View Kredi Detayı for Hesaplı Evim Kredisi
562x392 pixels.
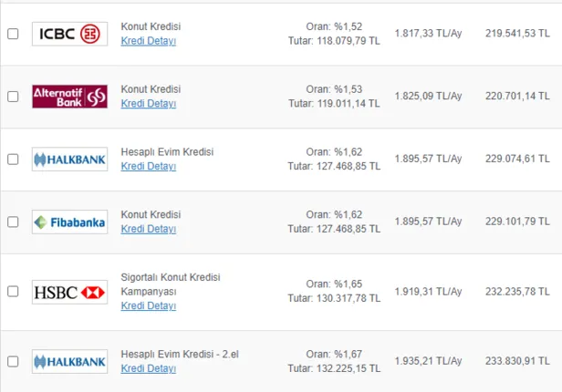pyautogui.click(x=148, y=166)
